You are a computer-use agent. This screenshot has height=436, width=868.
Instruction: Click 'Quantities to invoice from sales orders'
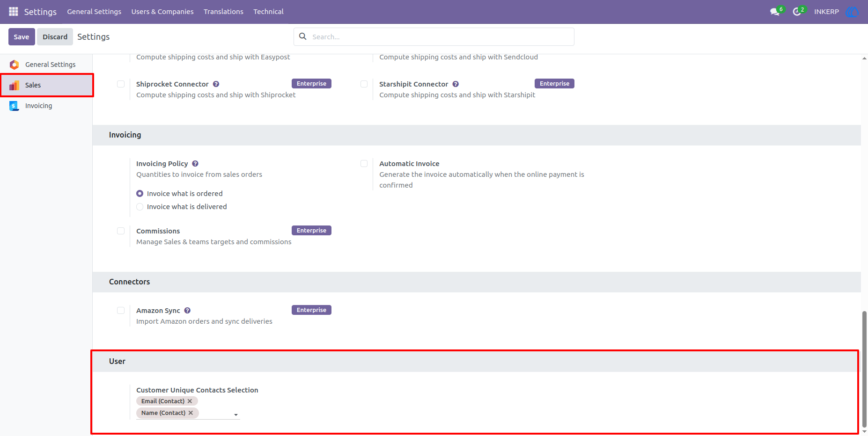[199, 174]
